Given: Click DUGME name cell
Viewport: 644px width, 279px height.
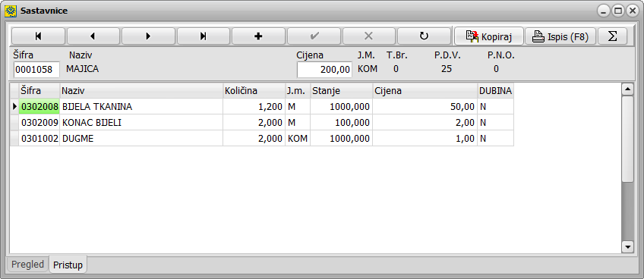Looking at the screenshot, I should coord(141,138).
